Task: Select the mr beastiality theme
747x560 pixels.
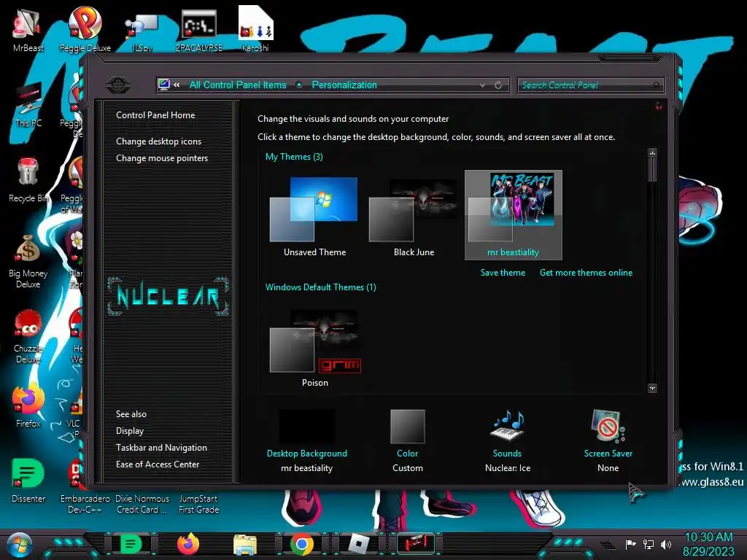Action: (x=513, y=215)
